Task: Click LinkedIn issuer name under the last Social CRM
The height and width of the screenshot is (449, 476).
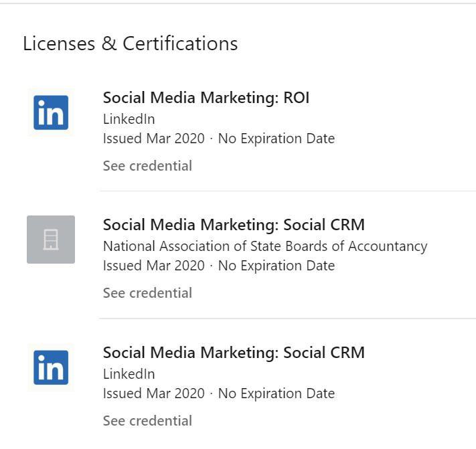Action: [129, 374]
